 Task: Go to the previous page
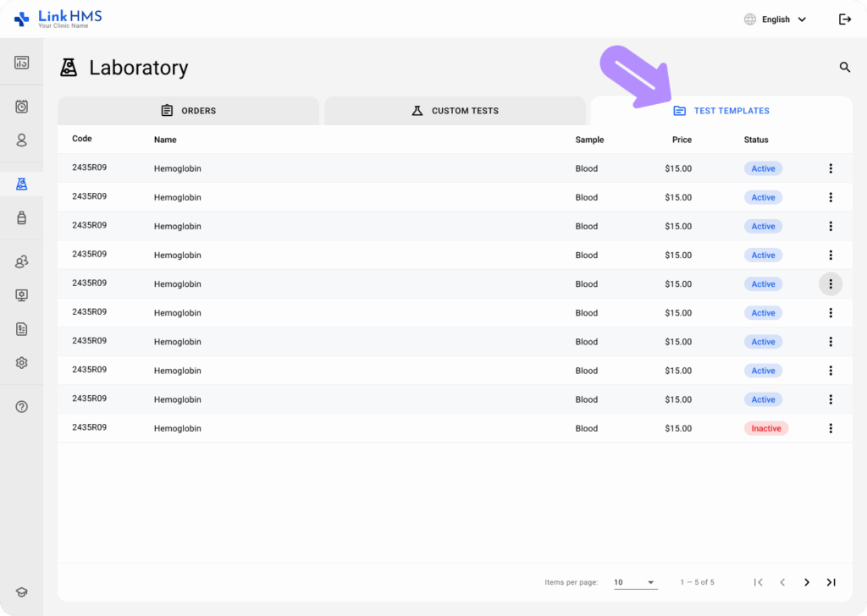click(782, 582)
